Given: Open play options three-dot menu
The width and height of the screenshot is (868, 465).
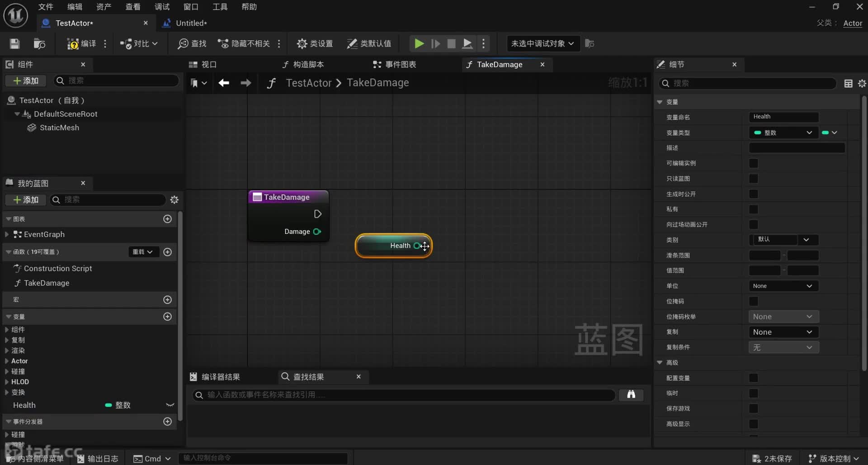Looking at the screenshot, I should click(x=484, y=43).
